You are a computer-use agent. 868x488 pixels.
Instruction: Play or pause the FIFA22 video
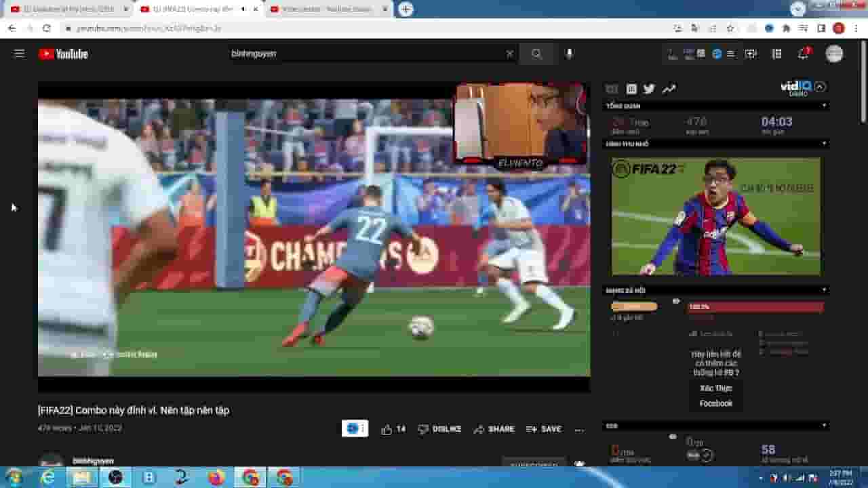click(314, 237)
